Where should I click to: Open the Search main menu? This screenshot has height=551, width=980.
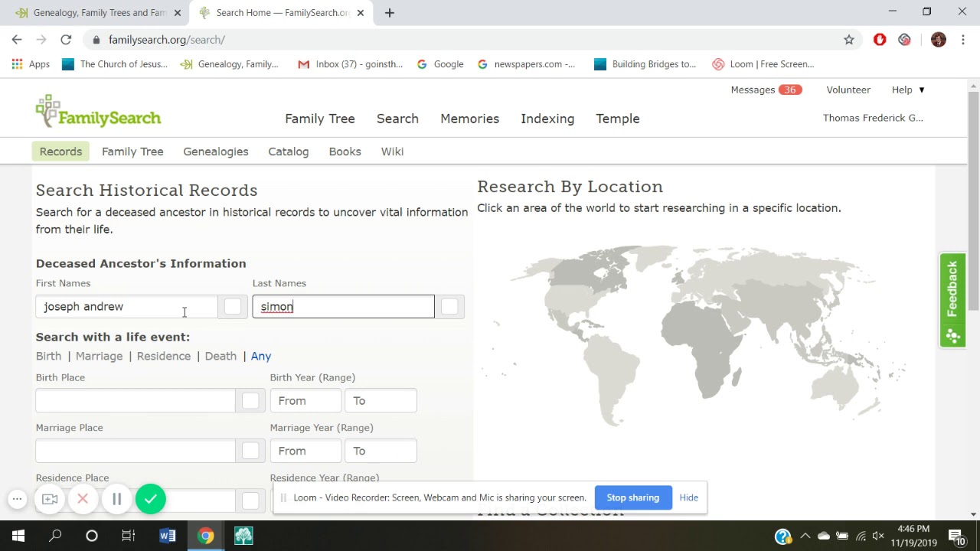[397, 119]
